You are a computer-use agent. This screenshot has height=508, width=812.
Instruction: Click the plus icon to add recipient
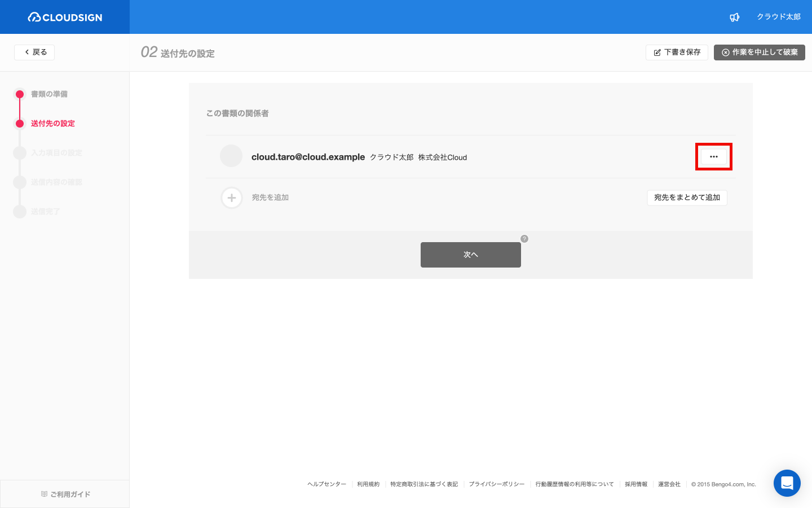coord(231,198)
